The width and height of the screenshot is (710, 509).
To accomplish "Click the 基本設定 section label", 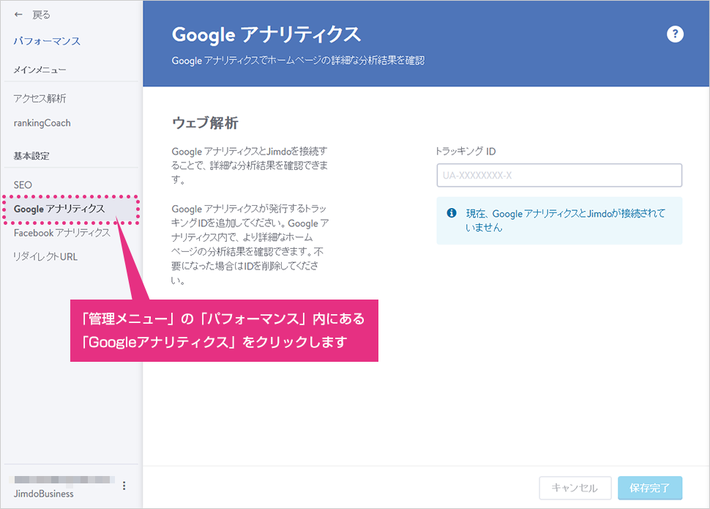I will point(31,156).
